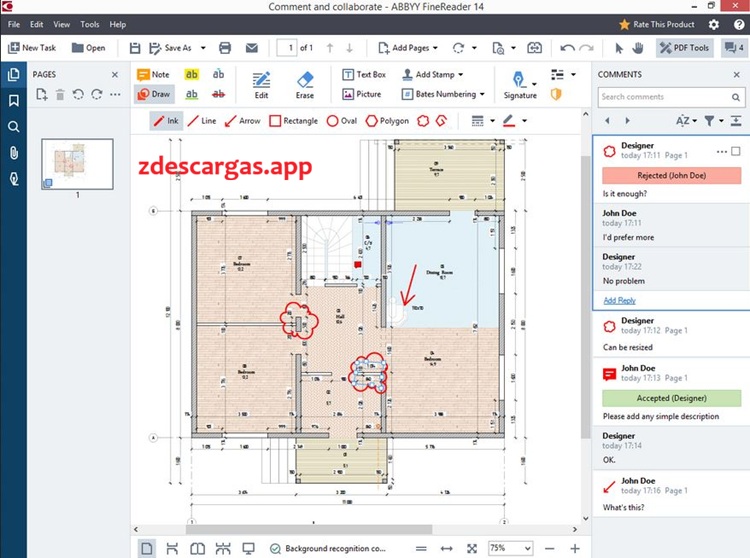Screen dimensions: 750x558
Task: Click the Open button
Action: point(88,48)
